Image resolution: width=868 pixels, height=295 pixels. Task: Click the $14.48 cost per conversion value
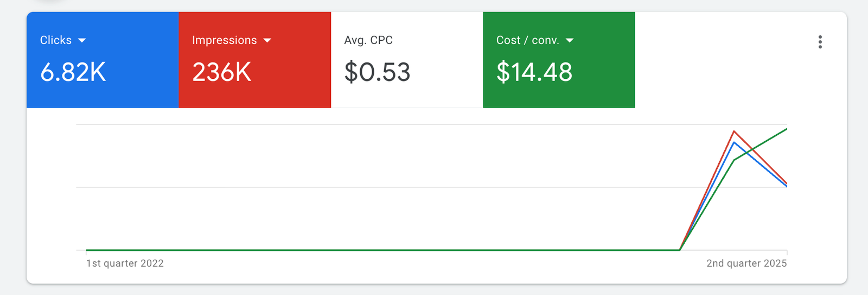[x=534, y=72]
